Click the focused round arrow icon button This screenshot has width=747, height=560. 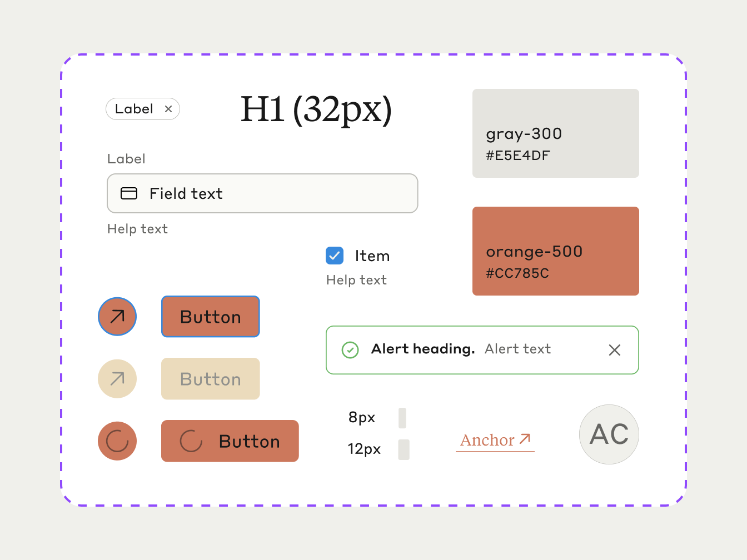[117, 317]
